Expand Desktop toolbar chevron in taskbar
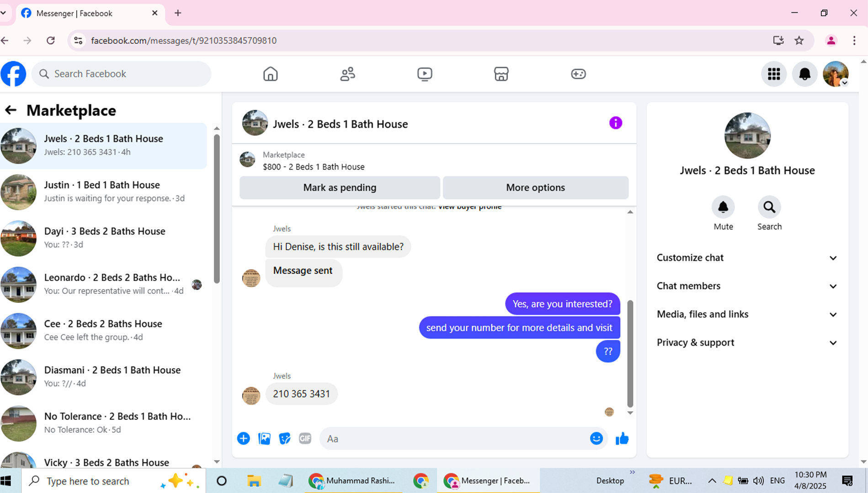 tap(632, 472)
